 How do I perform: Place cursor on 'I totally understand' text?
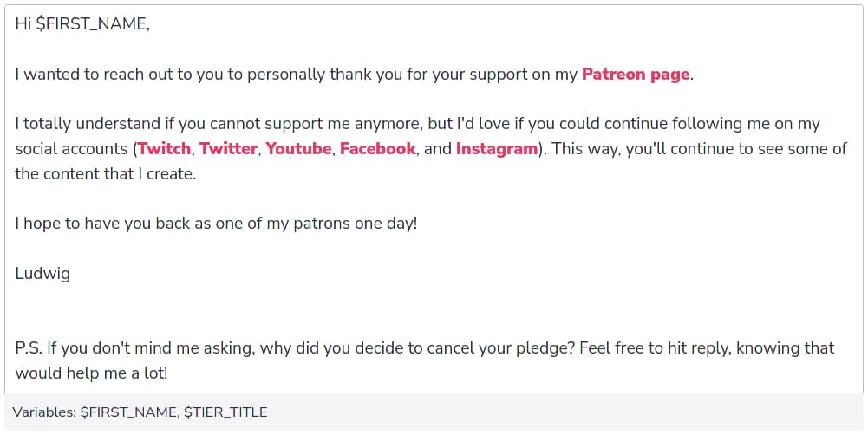88,124
